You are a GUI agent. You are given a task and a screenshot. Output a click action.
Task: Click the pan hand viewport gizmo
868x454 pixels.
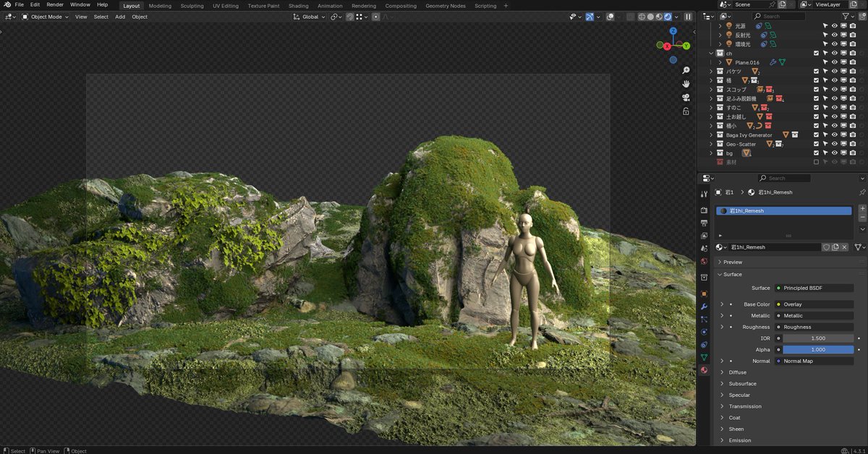coord(686,84)
